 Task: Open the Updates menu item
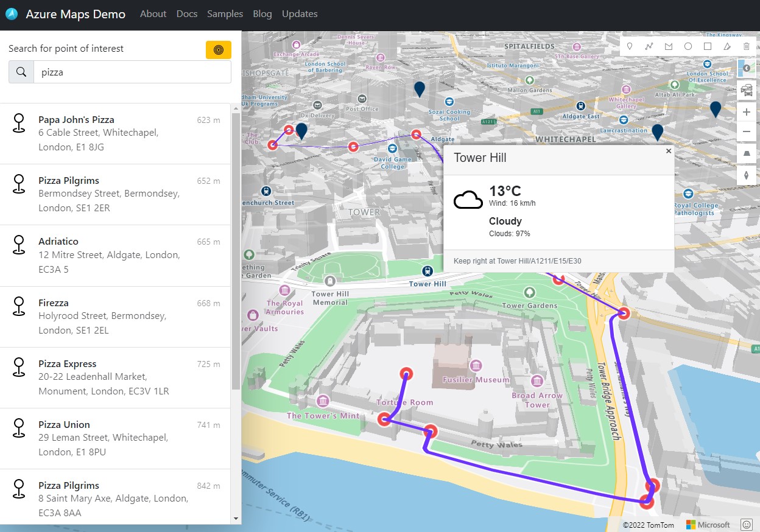pyautogui.click(x=300, y=14)
